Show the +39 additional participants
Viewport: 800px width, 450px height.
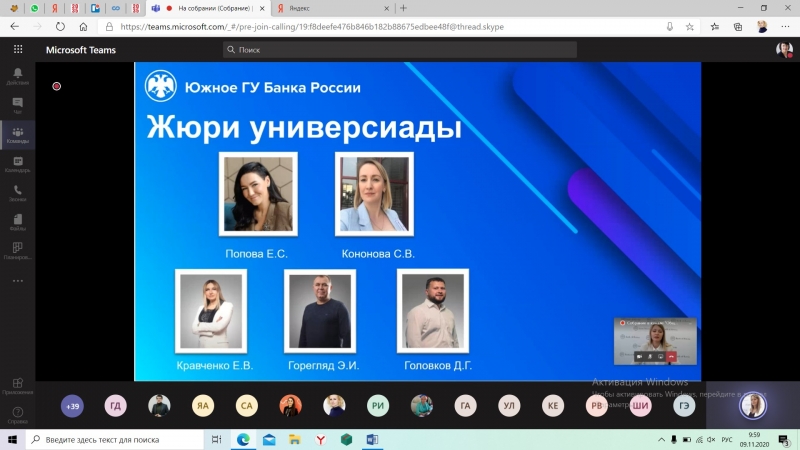pos(72,406)
